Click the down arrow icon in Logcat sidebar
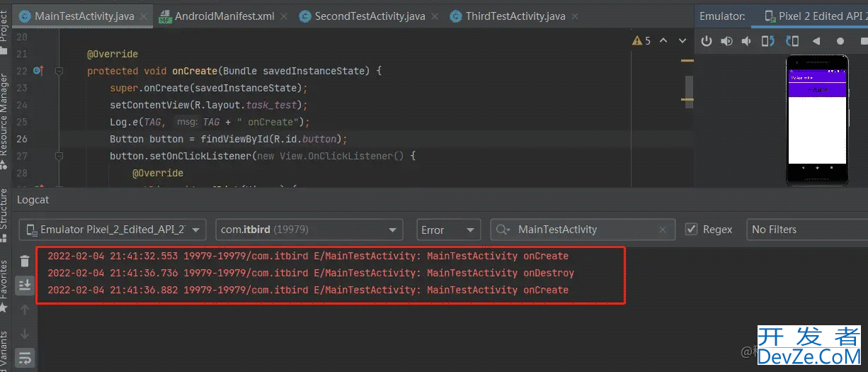The width and height of the screenshot is (868, 372). pyautogui.click(x=25, y=333)
